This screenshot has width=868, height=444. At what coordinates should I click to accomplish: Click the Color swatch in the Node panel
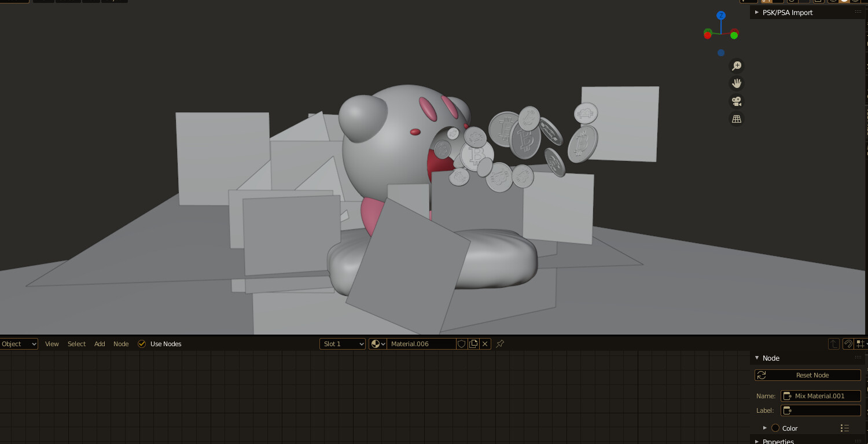[x=775, y=428]
